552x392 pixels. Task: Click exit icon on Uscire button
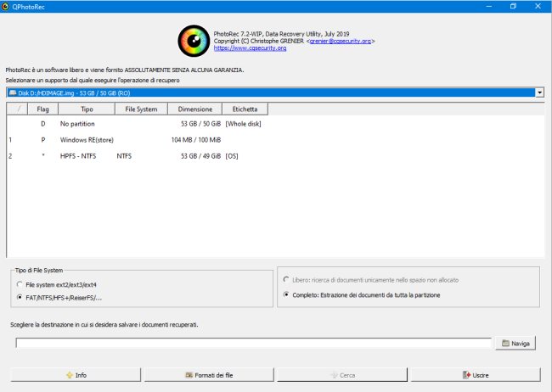pyautogui.click(x=466, y=375)
